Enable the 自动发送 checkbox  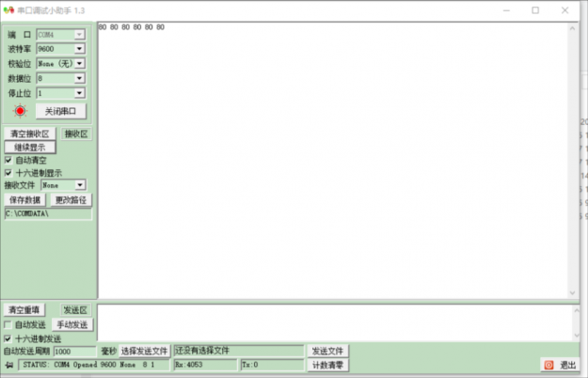[8, 324]
